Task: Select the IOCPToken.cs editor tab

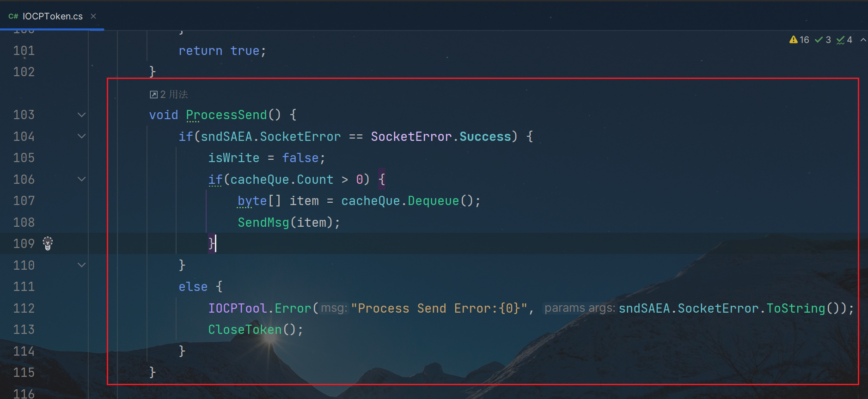Action: (x=52, y=16)
